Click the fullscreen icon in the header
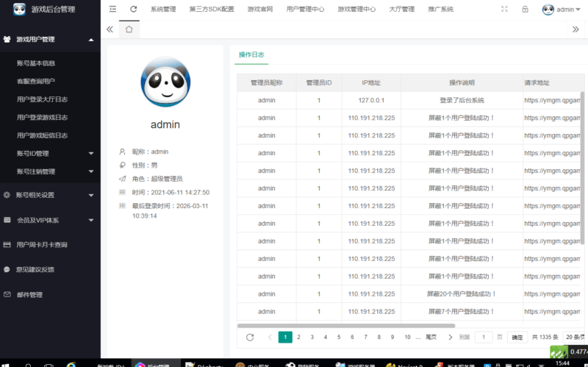588x367 pixels. (x=504, y=9)
